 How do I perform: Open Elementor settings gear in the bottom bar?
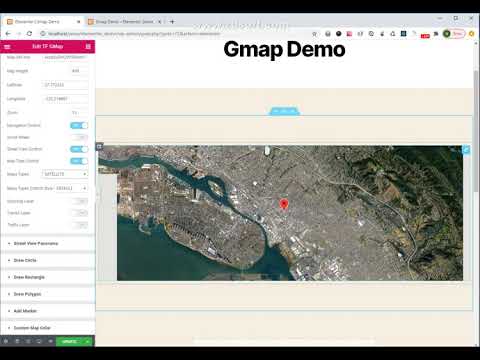pos(6,341)
